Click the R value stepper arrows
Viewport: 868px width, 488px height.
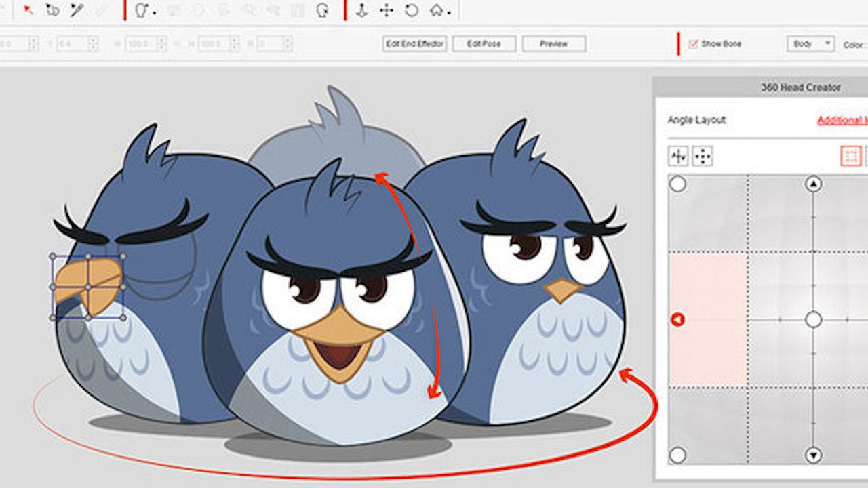coord(288,44)
